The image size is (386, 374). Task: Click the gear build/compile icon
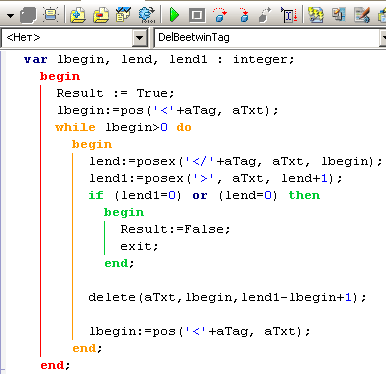(x=147, y=15)
